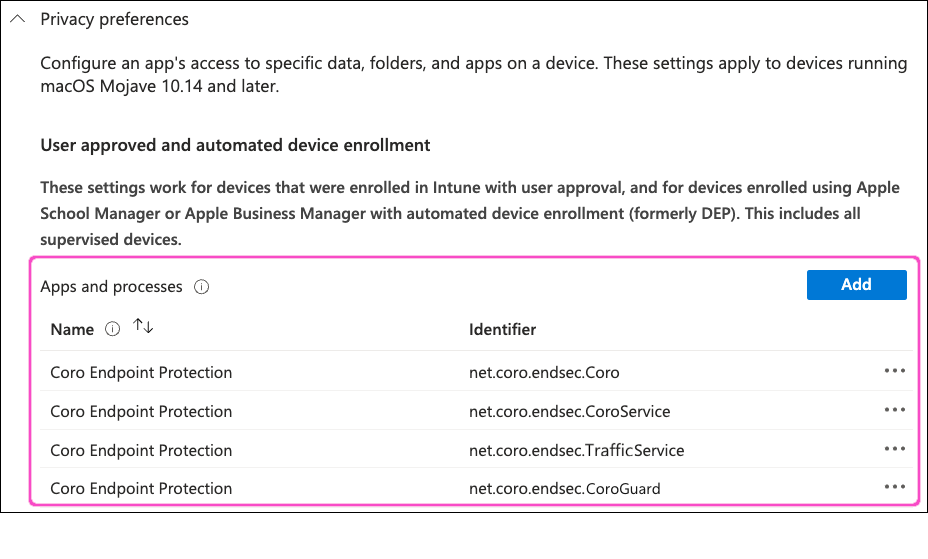Image resolution: width=928 pixels, height=559 pixels.
Task: Click the Name column header
Action: [72, 329]
